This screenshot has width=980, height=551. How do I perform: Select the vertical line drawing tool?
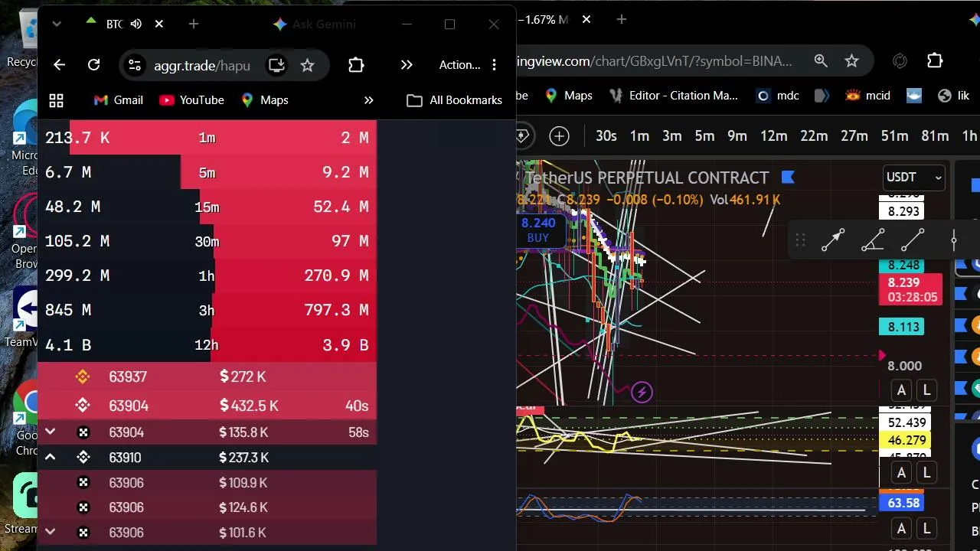(953, 240)
